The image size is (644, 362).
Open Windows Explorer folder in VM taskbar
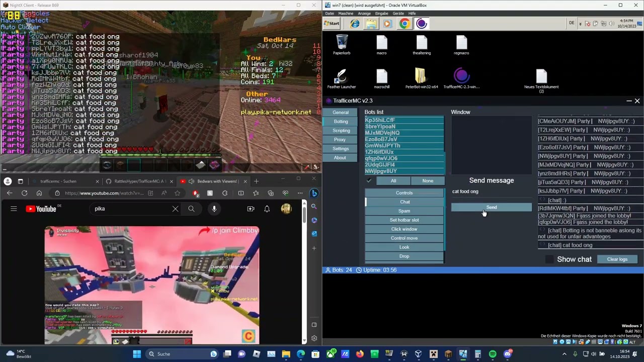tap(371, 24)
